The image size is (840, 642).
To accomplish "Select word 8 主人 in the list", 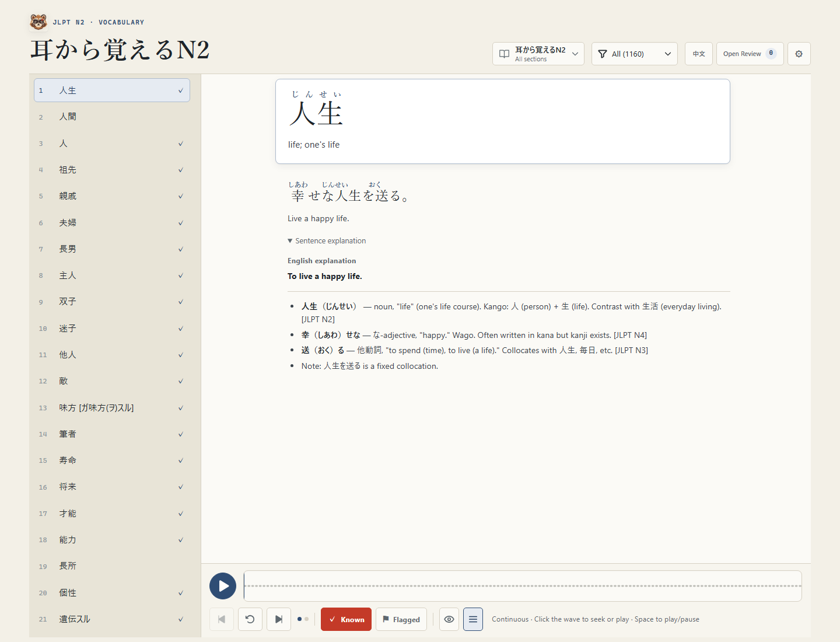I will pyautogui.click(x=112, y=275).
